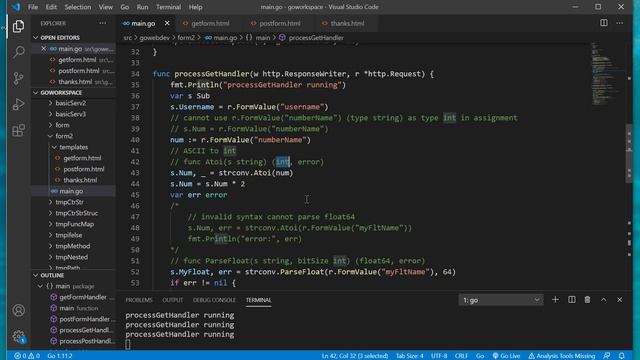Close main.go in Open Editors list
The height and width of the screenshot is (360, 640).
coord(44,49)
